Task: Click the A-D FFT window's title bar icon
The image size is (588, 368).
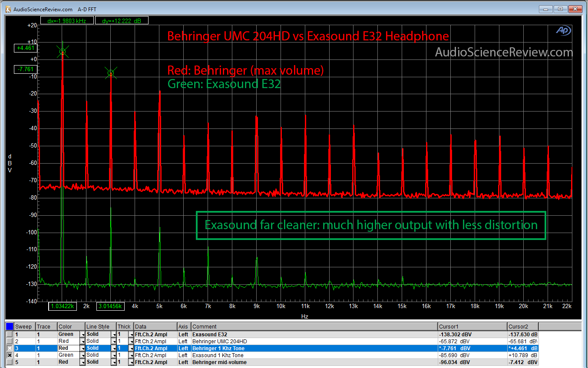Action: (8, 9)
